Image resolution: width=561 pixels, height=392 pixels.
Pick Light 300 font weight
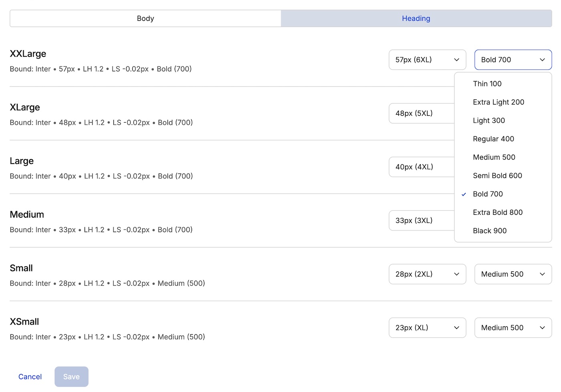503,121
